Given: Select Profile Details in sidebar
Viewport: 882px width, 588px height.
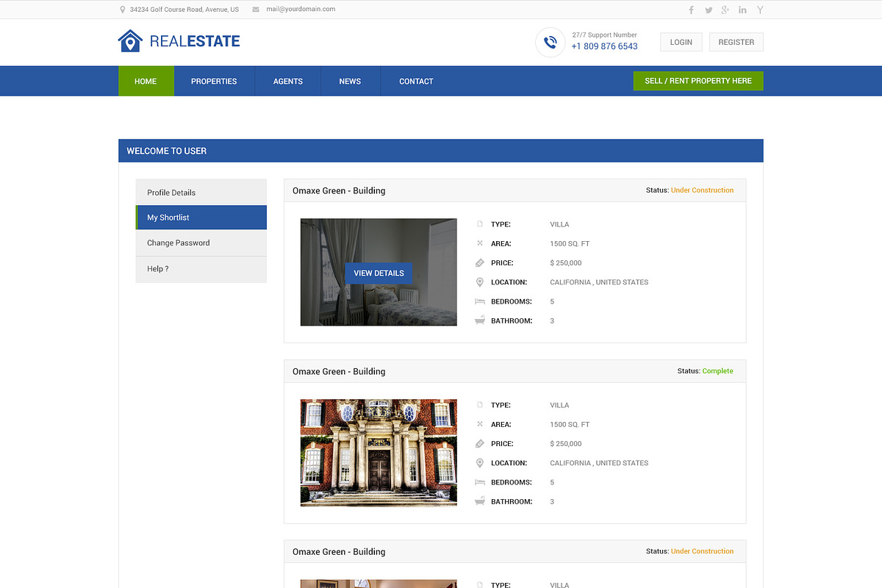Looking at the screenshot, I should pyautogui.click(x=201, y=193).
